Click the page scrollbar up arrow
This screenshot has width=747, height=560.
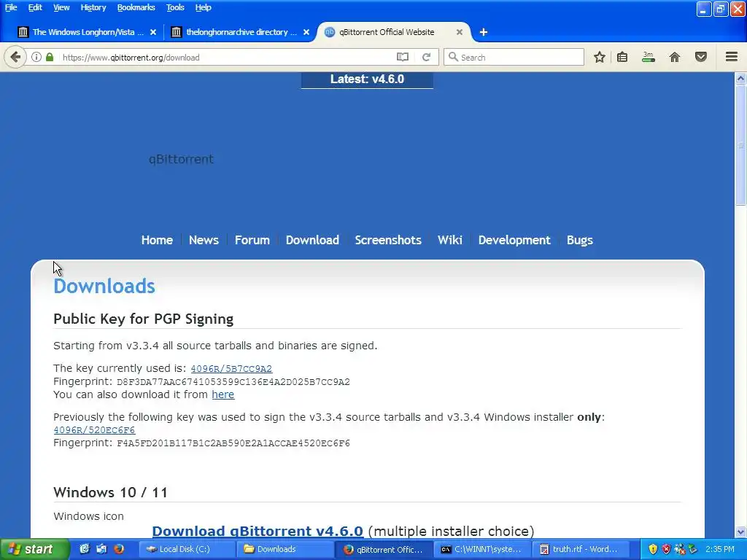tap(740, 79)
